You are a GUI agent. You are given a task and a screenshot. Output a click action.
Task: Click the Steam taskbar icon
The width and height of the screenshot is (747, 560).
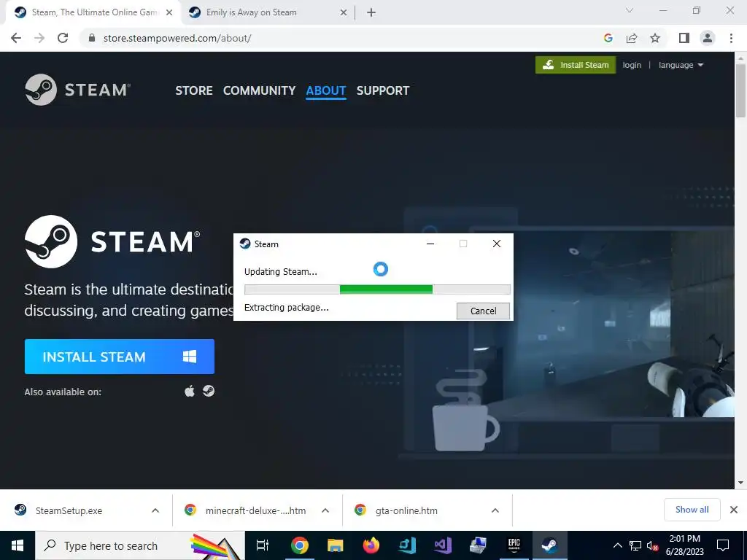[x=549, y=545]
